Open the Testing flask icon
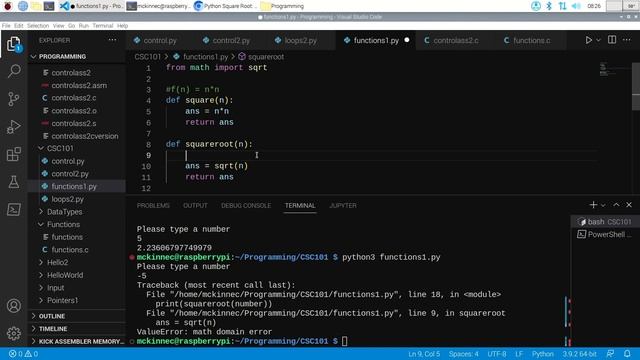Image resolution: width=640 pixels, height=360 pixels. click(13, 182)
